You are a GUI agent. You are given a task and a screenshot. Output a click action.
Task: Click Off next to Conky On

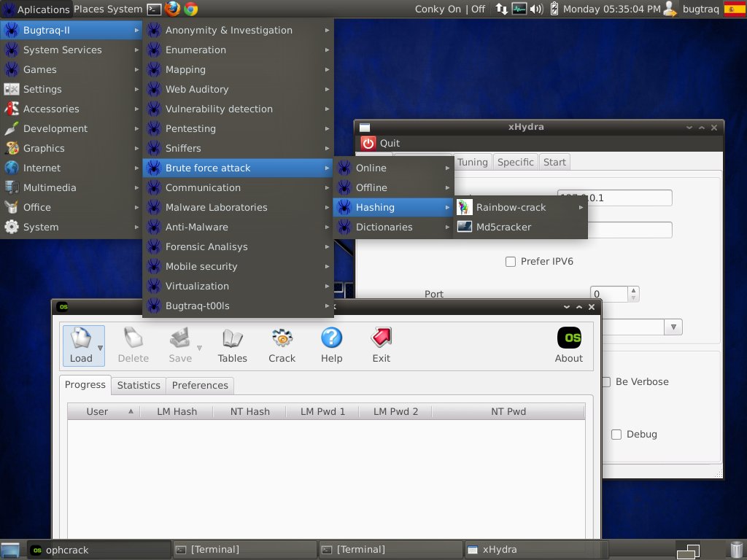478,9
